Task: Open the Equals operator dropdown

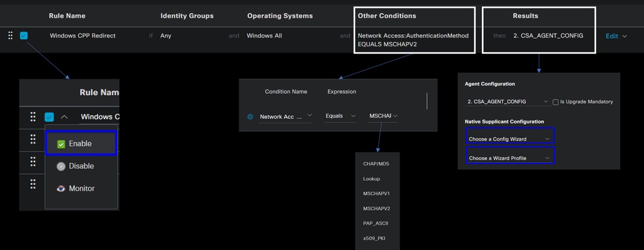Action: click(x=340, y=116)
